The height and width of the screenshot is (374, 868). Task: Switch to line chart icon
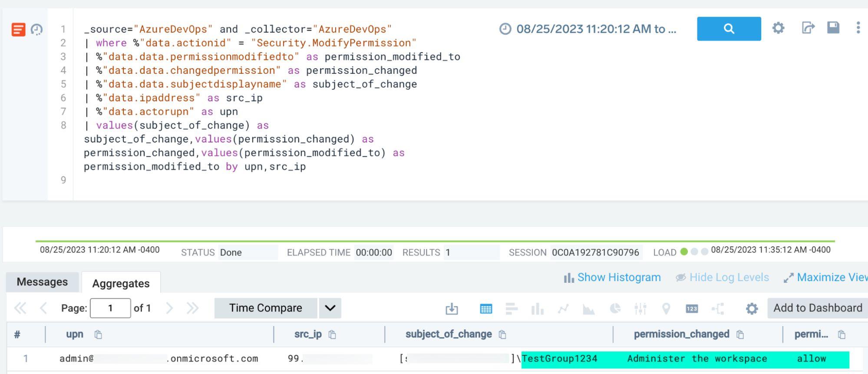point(563,309)
